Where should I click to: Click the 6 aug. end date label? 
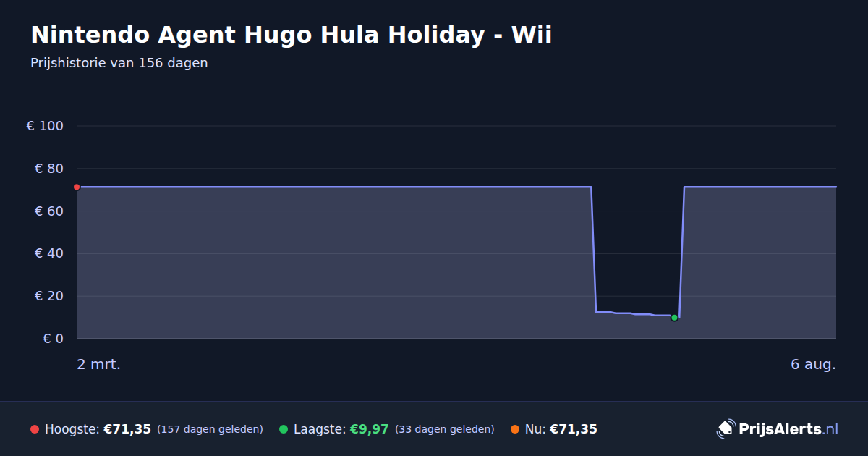point(813,364)
